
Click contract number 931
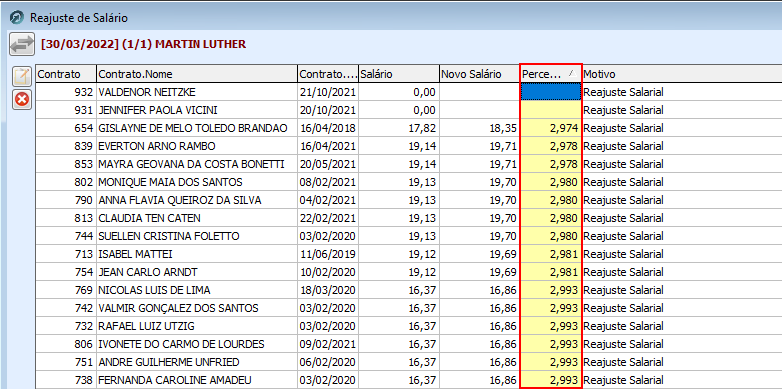84,110
